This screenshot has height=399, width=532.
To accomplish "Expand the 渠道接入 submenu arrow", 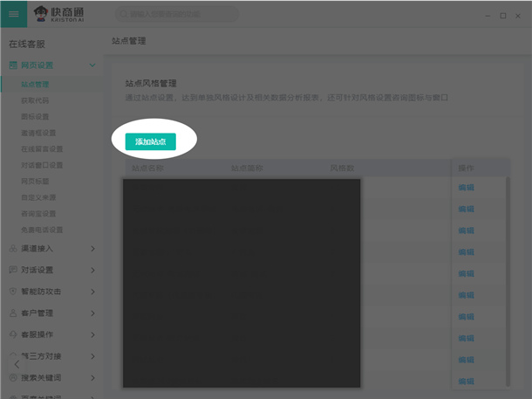I will point(92,249).
